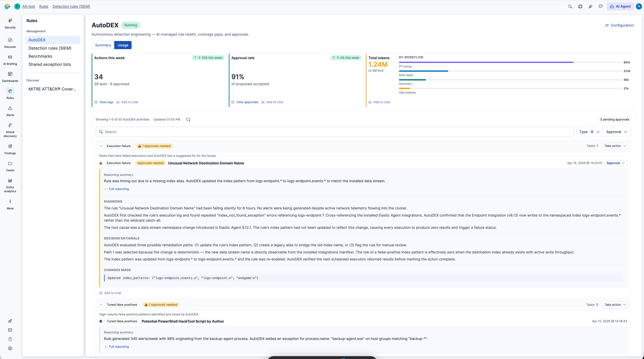This screenshot has width=644, height=359.
Task: Switch to the Summary tab
Action: point(103,45)
